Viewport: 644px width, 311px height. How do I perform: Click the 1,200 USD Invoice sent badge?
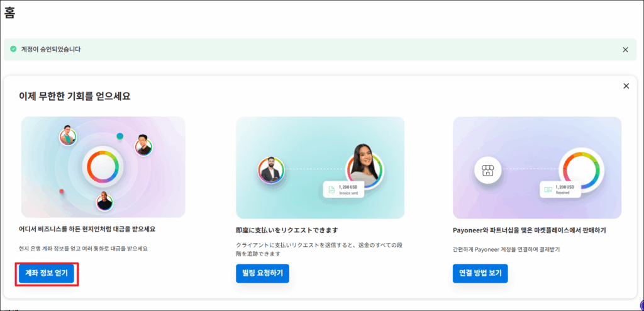click(343, 189)
